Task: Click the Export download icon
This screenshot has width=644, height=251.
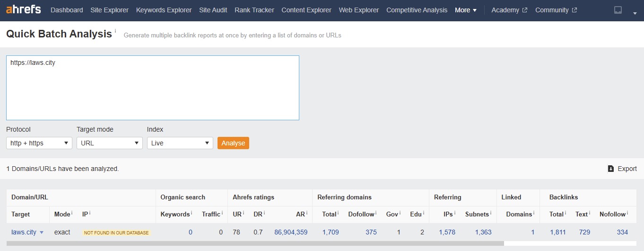Action: tap(611, 169)
